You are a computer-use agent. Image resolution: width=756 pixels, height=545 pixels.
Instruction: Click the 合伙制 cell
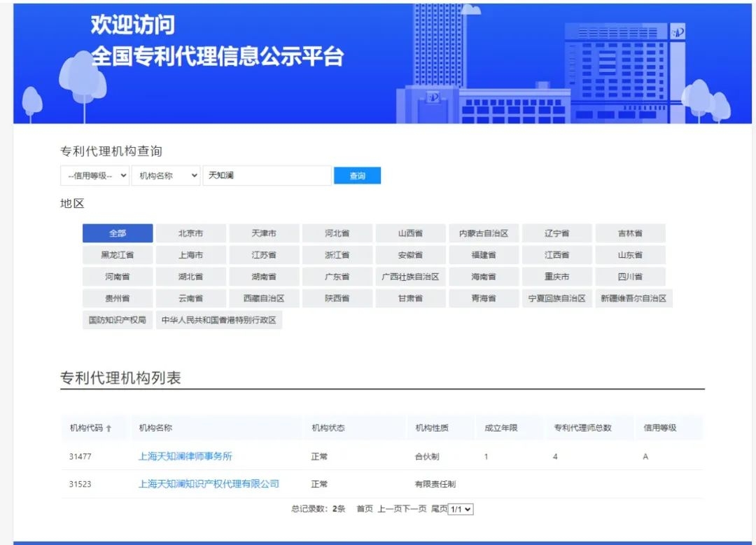click(427, 456)
